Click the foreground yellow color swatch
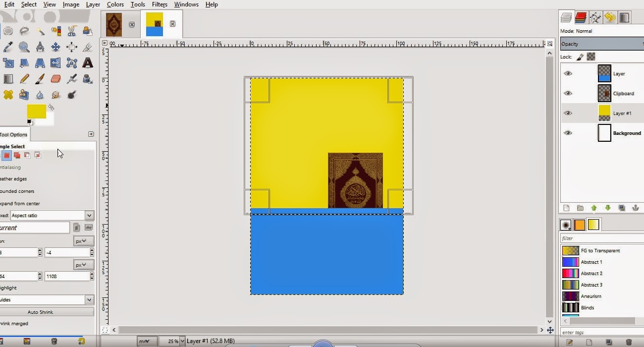 coord(36,111)
